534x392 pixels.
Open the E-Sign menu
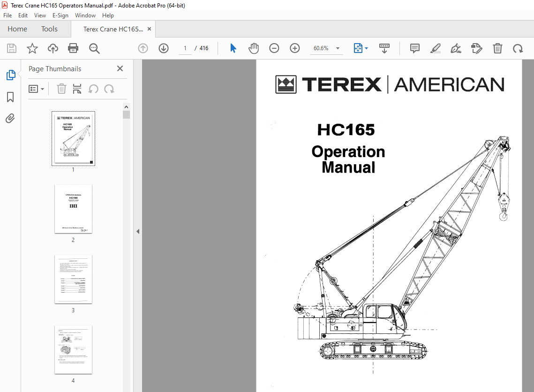click(x=60, y=15)
